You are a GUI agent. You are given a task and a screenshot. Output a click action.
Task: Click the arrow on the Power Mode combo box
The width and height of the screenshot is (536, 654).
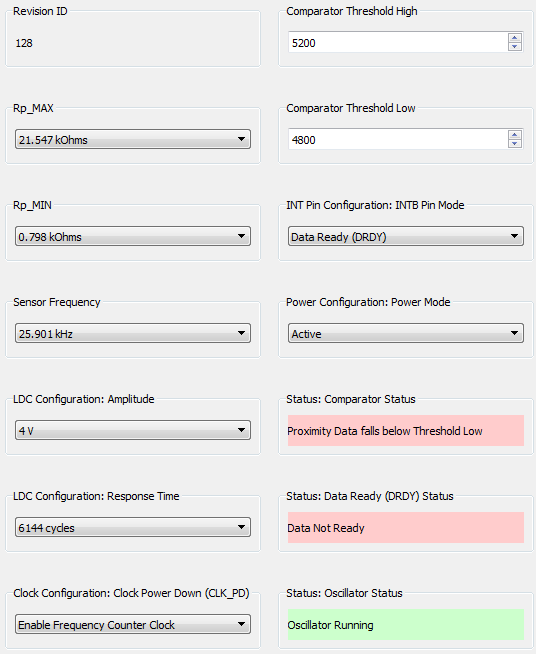514,333
